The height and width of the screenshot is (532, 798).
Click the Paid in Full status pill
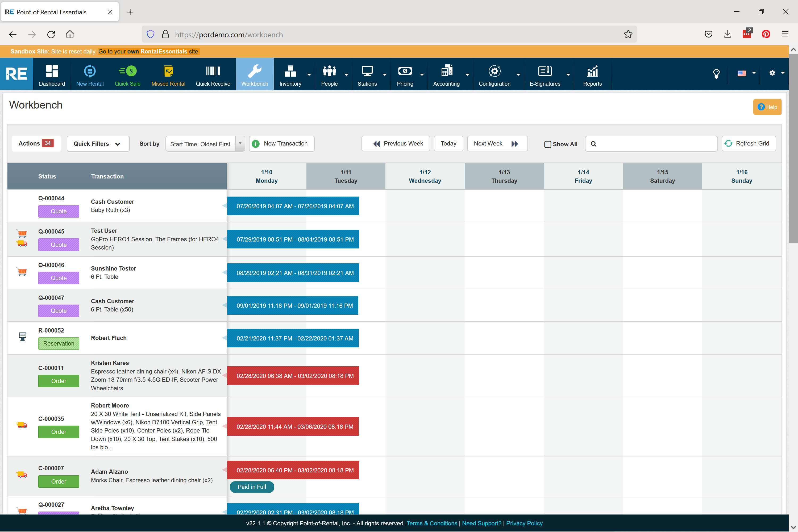[252, 487]
